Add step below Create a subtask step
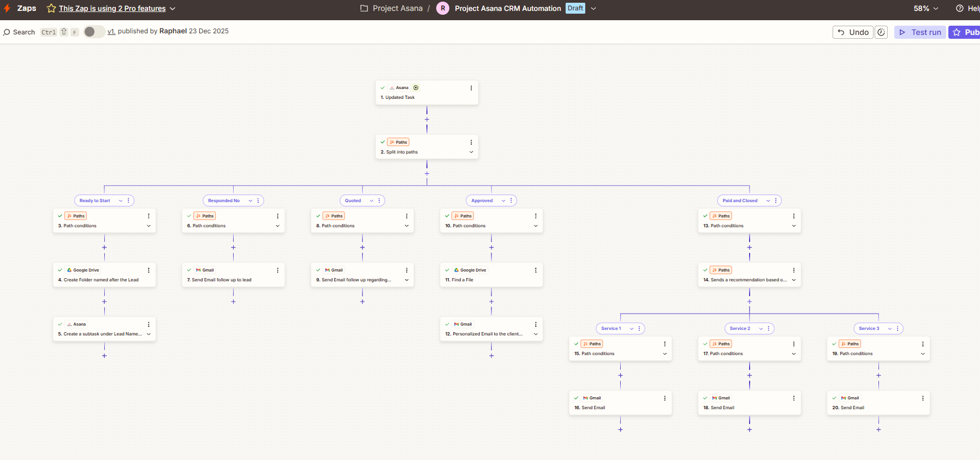The height and width of the screenshot is (460, 980). point(104,356)
